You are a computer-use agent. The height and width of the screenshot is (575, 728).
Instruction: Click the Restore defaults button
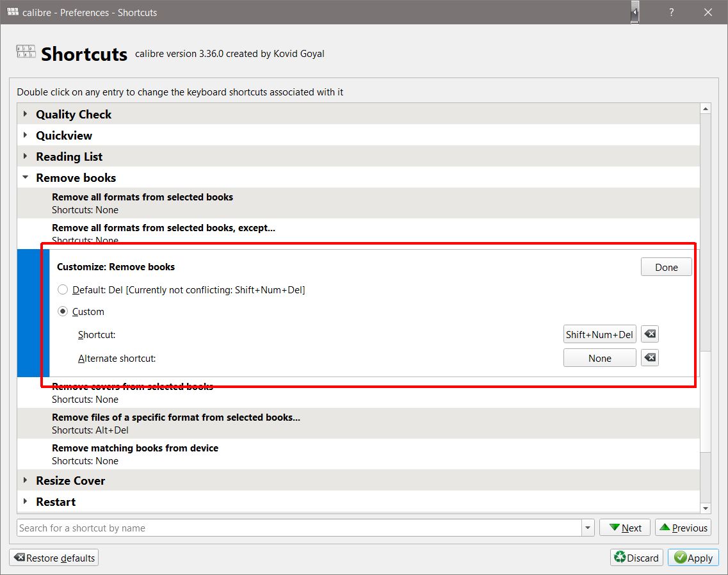pos(54,558)
